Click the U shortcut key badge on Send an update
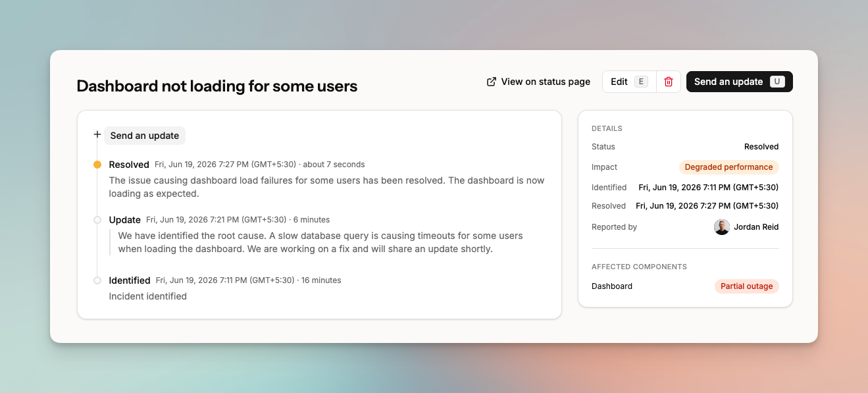Screen dimensions: 868x393 click(x=777, y=82)
